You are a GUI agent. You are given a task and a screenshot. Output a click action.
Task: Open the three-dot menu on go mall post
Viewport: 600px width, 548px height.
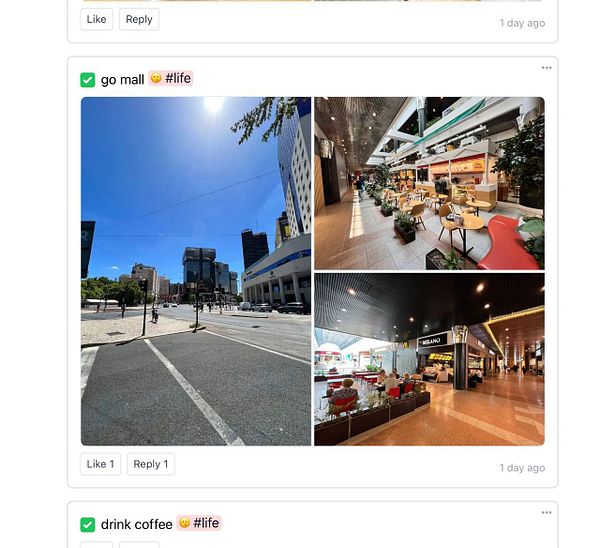[x=546, y=68]
